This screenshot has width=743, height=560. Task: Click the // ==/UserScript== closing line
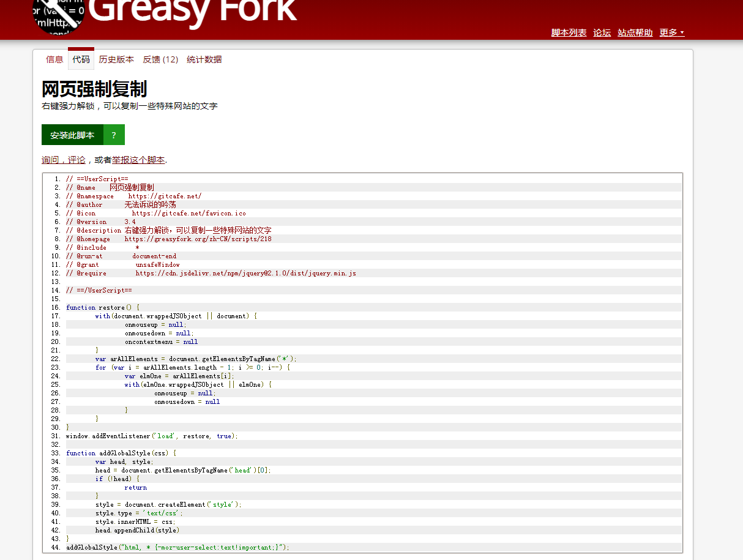tap(99, 290)
